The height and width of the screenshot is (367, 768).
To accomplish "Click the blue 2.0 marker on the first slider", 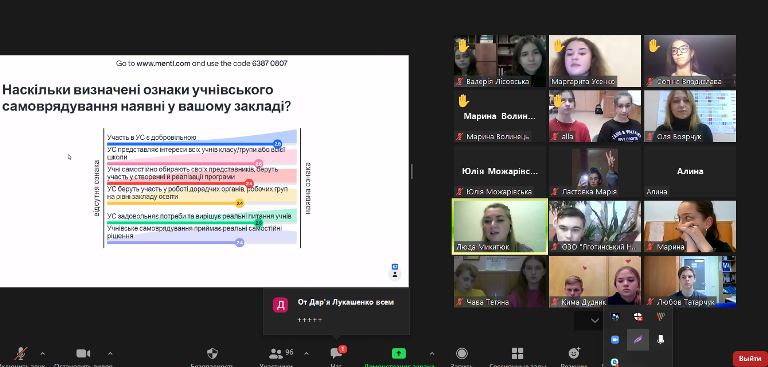I will click(x=278, y=144).
